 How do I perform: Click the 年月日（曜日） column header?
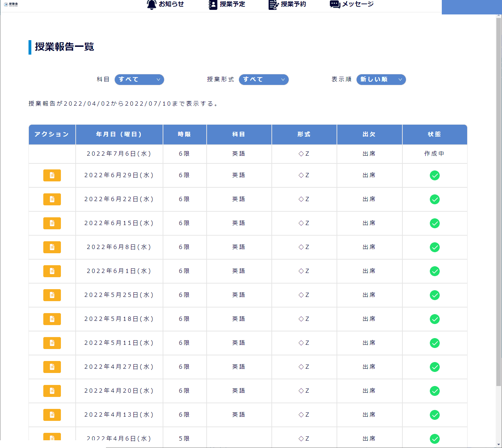pos(119,135)
